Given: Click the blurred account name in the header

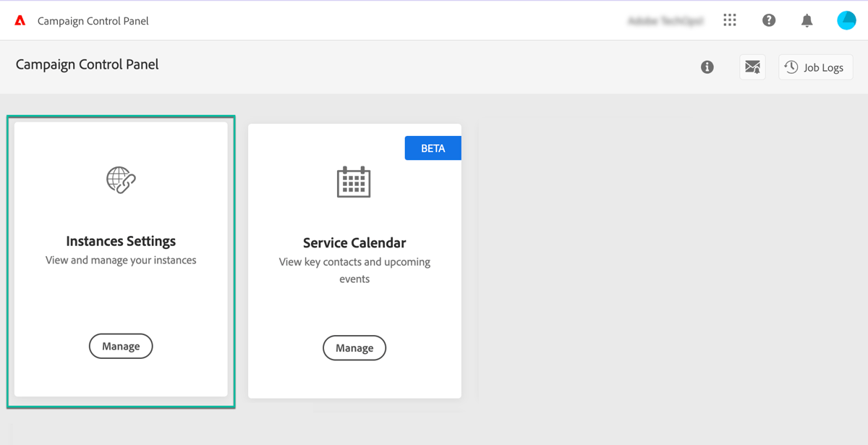Looking at the screenshot, I should click(665, 20).
